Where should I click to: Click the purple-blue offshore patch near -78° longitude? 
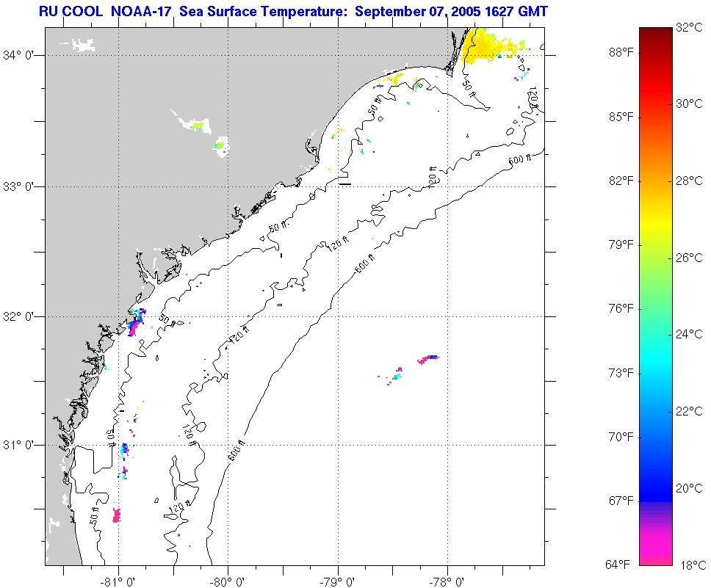(x=428, y=358)
